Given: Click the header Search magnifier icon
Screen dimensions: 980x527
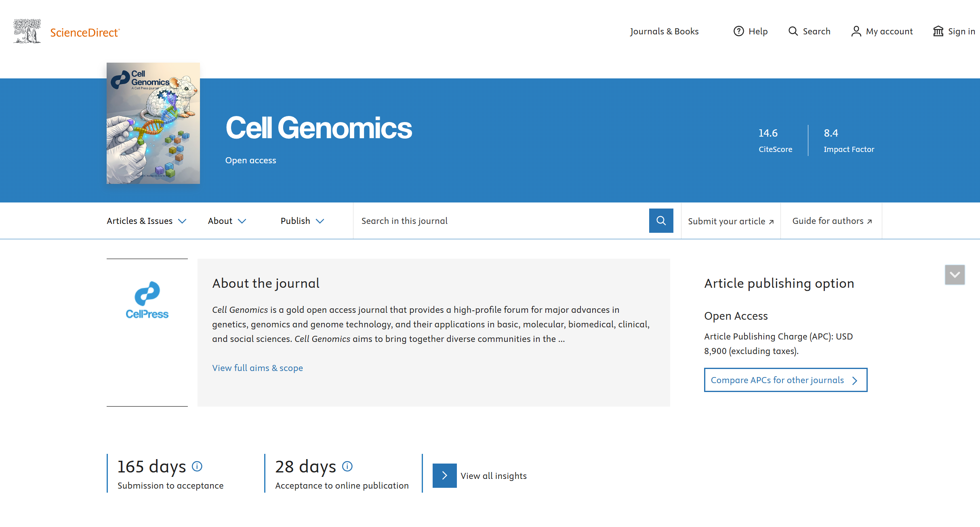Looking at the screenshot, I should click(x=793, y=31).
